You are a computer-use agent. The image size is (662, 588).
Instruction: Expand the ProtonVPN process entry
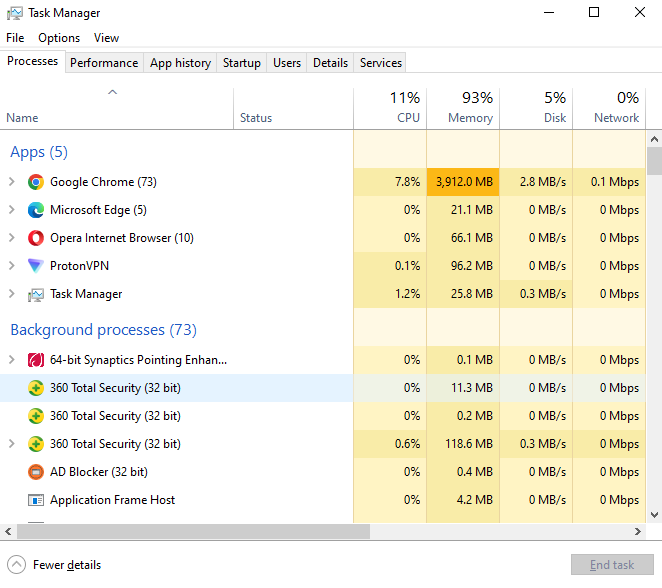pos(12,266)
